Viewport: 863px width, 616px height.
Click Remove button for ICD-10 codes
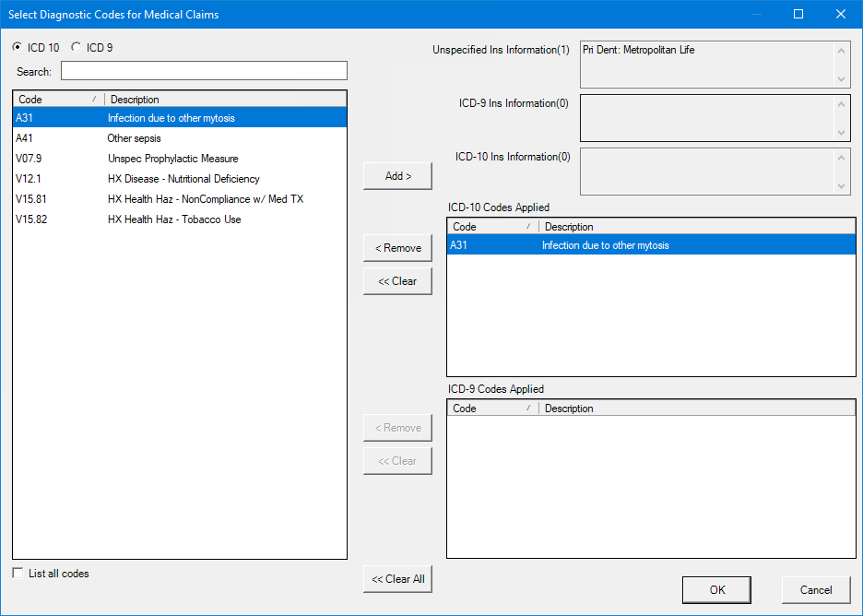click(x=397, y=248)
